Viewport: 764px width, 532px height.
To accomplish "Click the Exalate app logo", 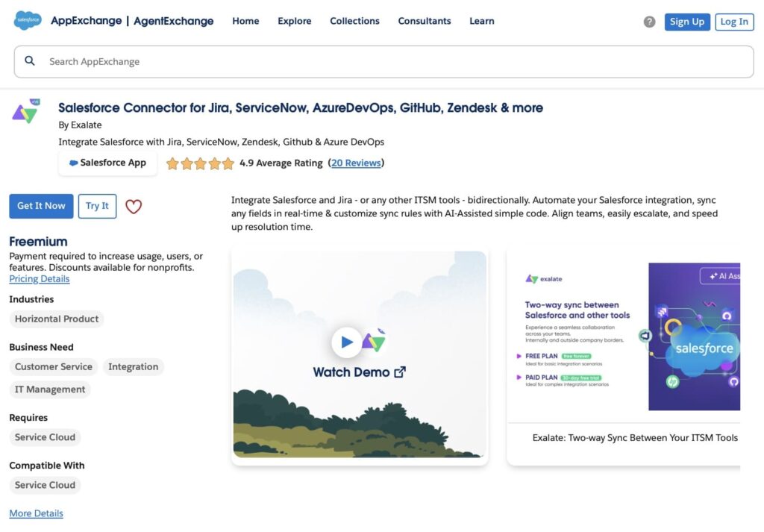I will pyautogui.click(x=26, y=112).
